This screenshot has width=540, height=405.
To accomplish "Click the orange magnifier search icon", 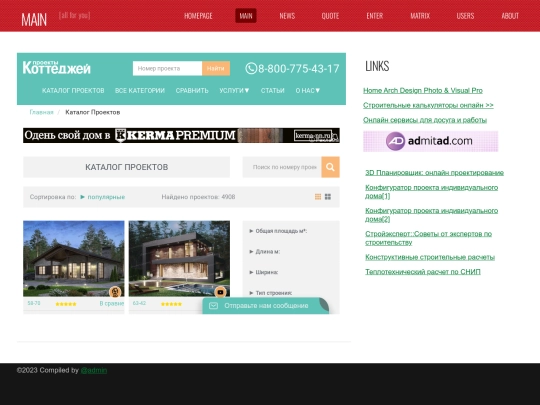I will coord(330,167).
